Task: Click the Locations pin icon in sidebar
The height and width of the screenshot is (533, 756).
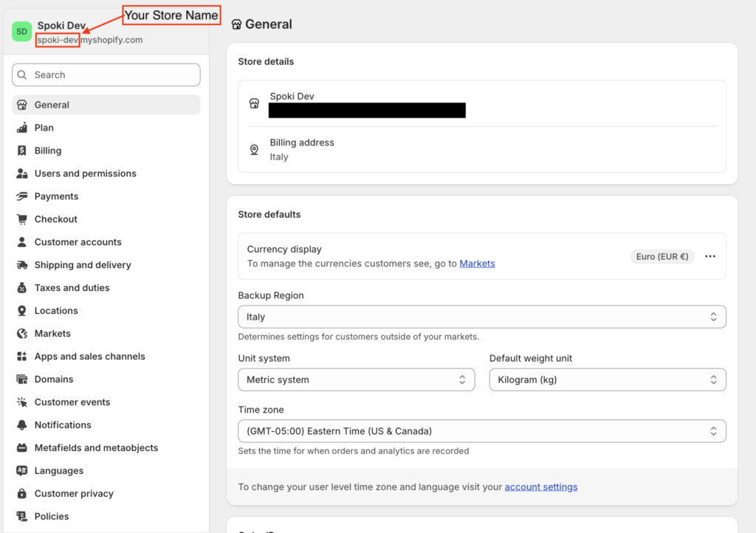Action: [x=21, y=311]
